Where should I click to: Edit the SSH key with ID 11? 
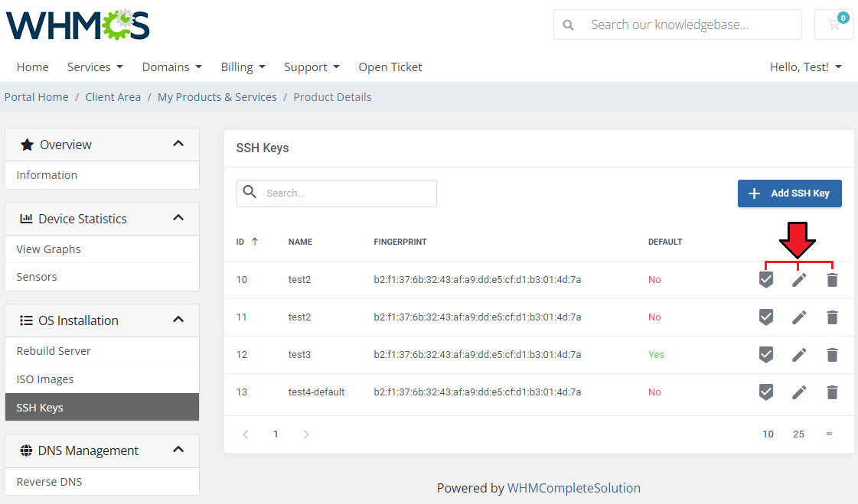[x=799, y=317]
